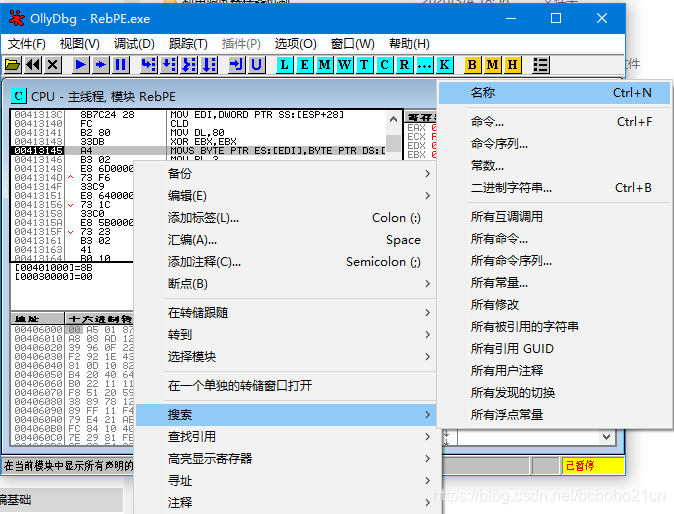Open Memory breakpoints with yellow M button

tap(493, 65)
